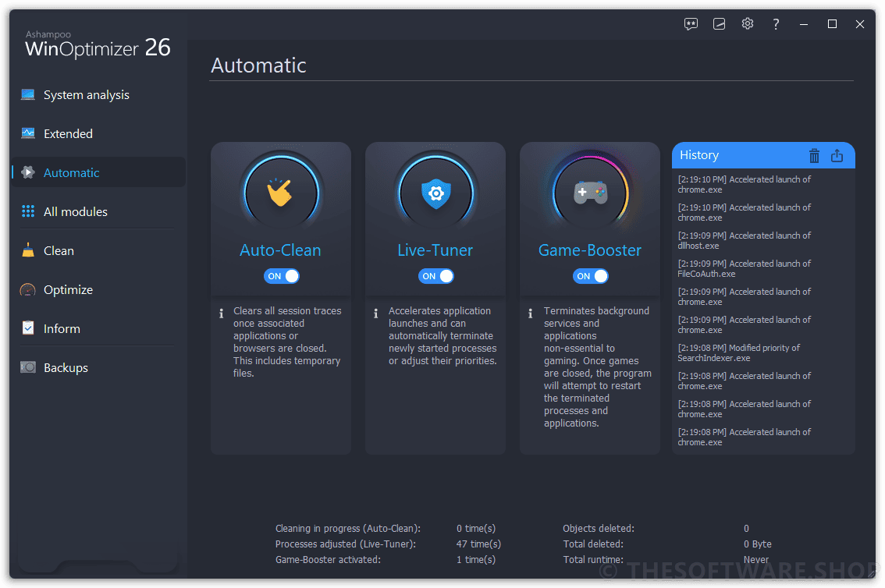Image resolution: width=885 pixels, height=588 pixels.
Task: Open All modules from sidebar
Action: point(99,211)
